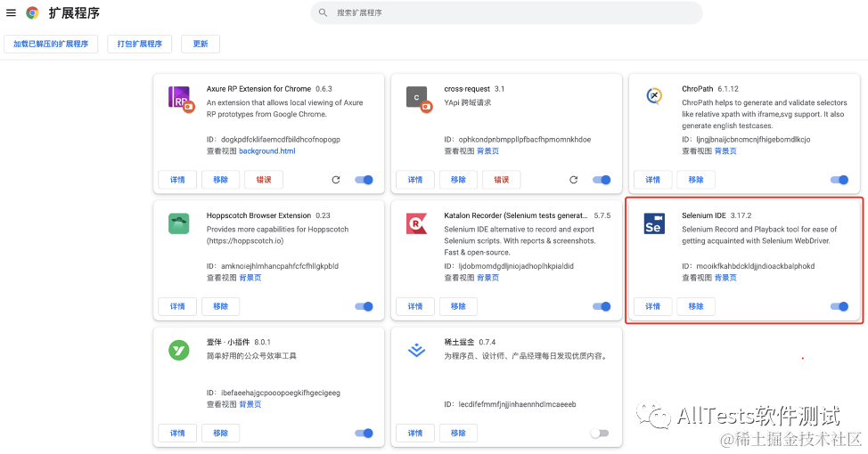The image size is (868, 454).
Task: Remove the 稀土掘金 extension
Action: 458,433
